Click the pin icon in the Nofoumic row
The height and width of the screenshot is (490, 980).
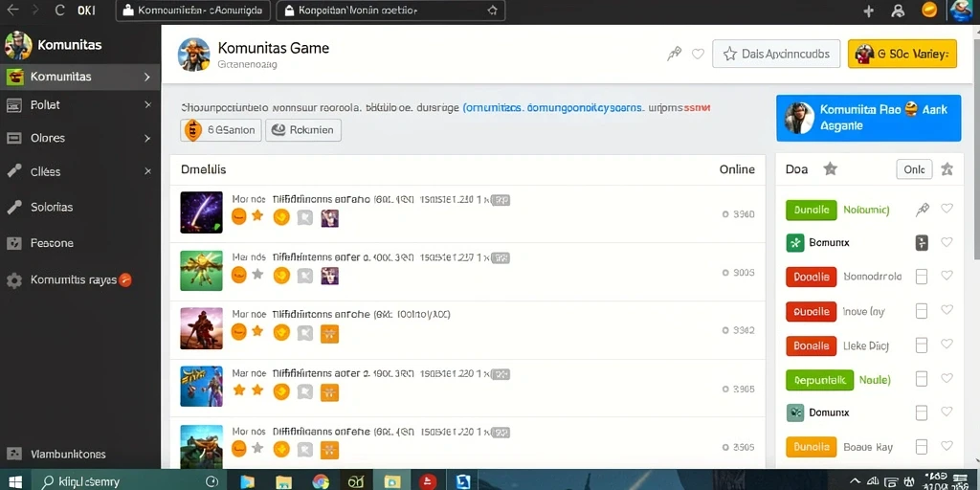click(923, 210)
